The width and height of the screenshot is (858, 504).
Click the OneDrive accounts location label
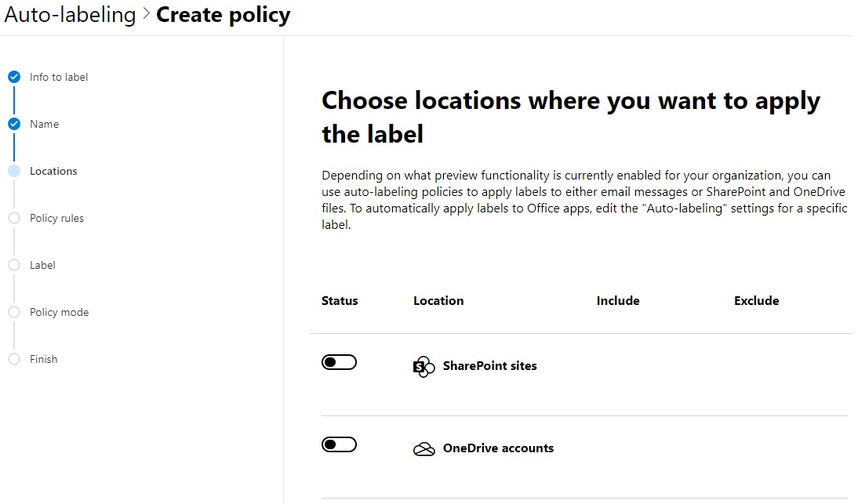(498, 448)
